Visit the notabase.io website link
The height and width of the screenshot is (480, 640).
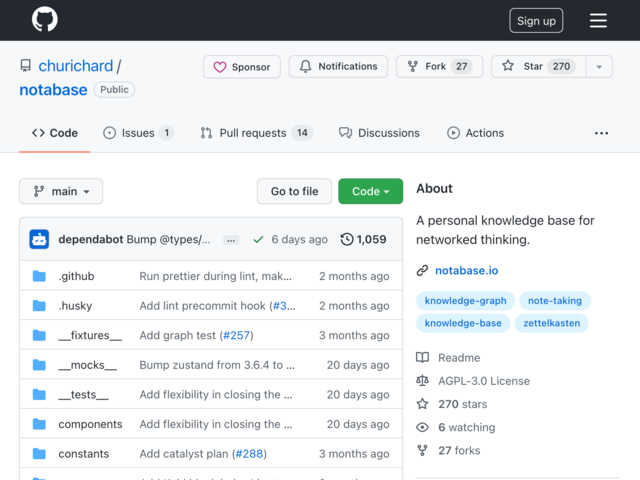tap(467, 270)
